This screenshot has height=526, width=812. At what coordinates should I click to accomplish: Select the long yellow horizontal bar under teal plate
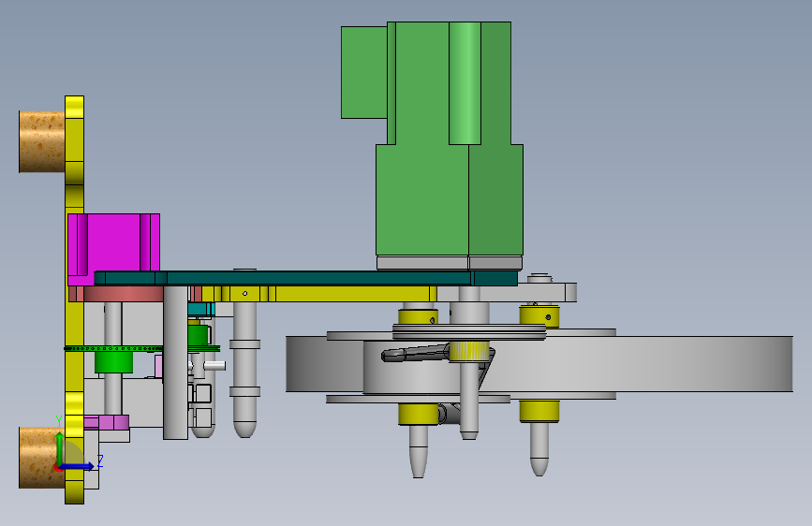pos(318,294)
